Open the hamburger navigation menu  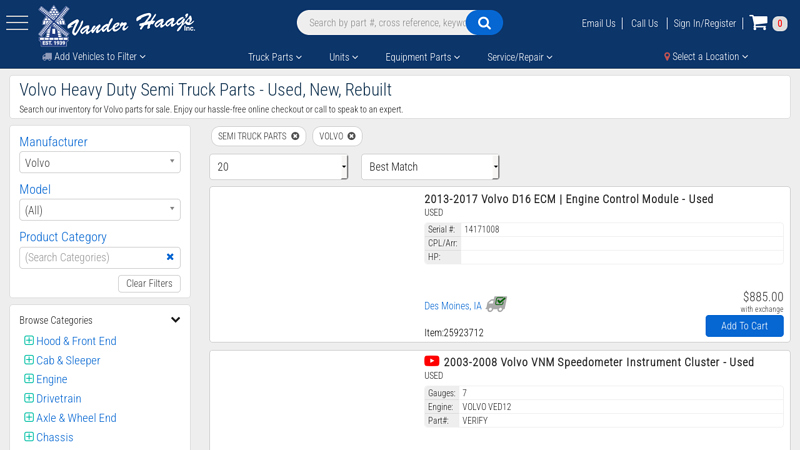tap(17, 23)
